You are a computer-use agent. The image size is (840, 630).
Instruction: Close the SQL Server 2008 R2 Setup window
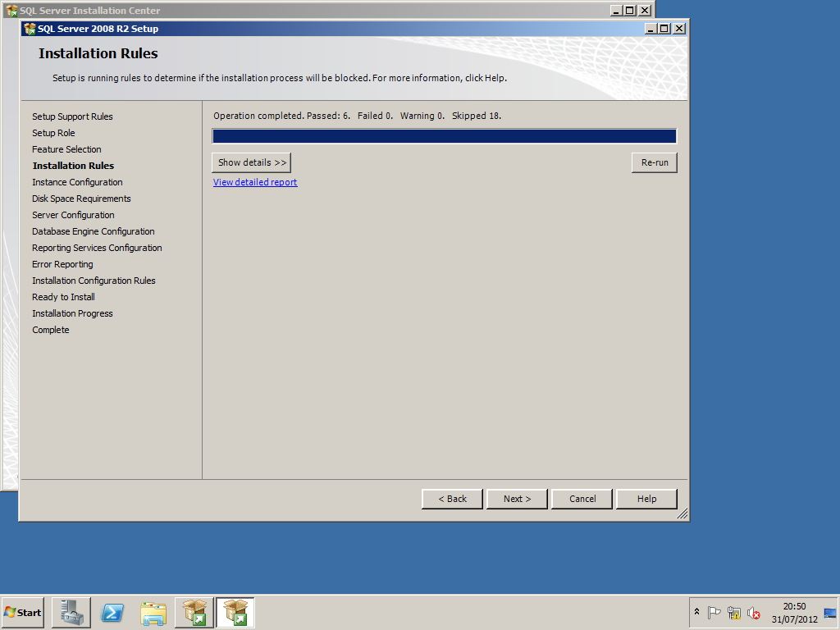tap(678, 29)
